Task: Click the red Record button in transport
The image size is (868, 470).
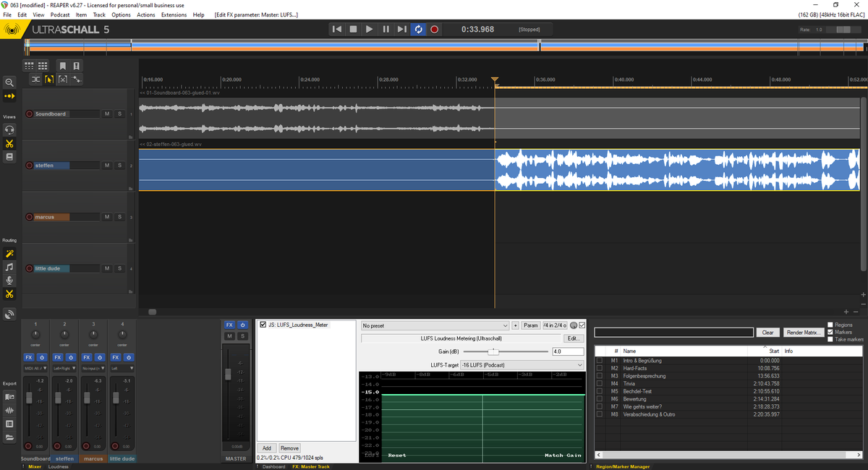Action: click(435, 29)
